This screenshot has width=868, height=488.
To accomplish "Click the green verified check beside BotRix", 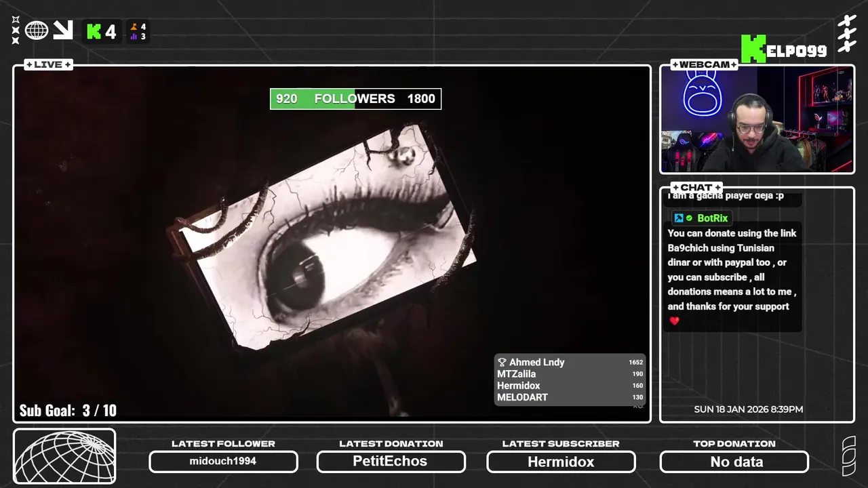I will (689, 218).
